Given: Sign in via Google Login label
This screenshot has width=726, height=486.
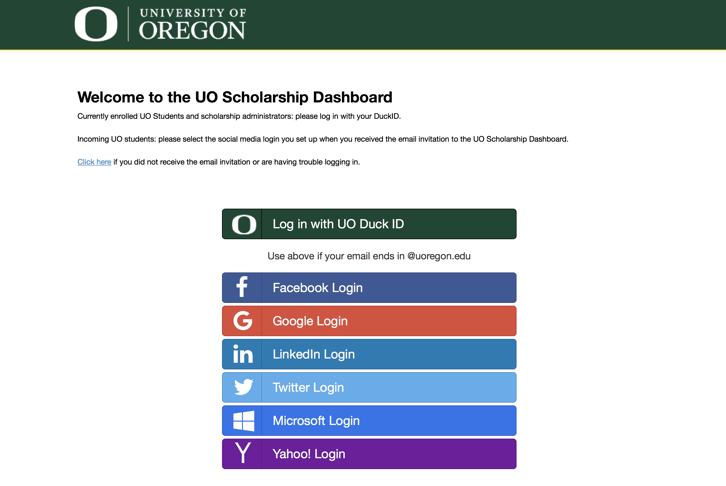Looking at the screenshot, I should [x=310, y=321].
